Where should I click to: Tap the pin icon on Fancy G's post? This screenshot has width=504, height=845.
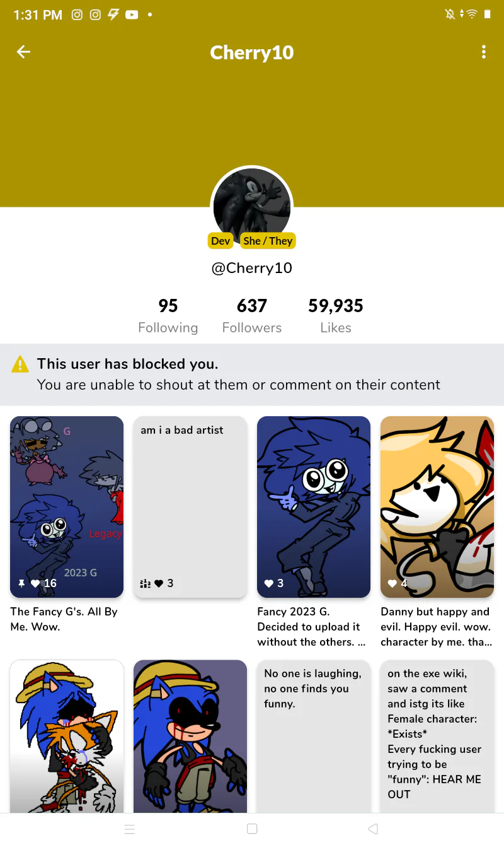(x=21, y=584)
